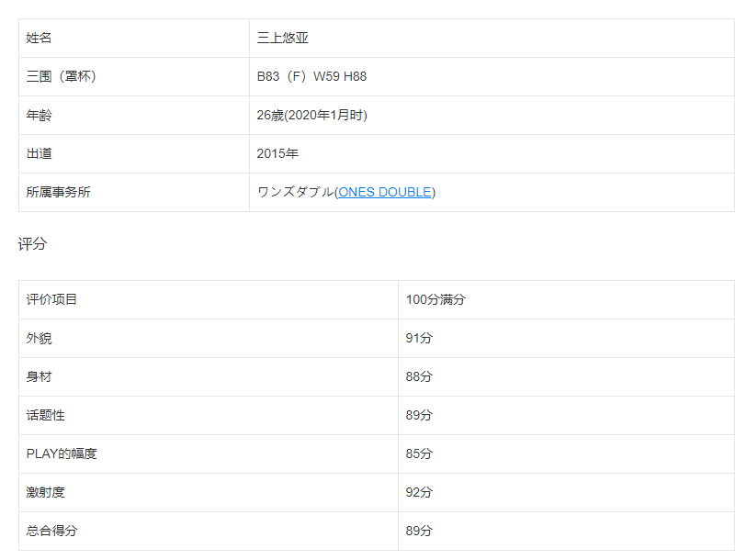This screenshot has width=747, height=560.
Task: Click the 所属事务所 row label
Action: click(59, 192)
